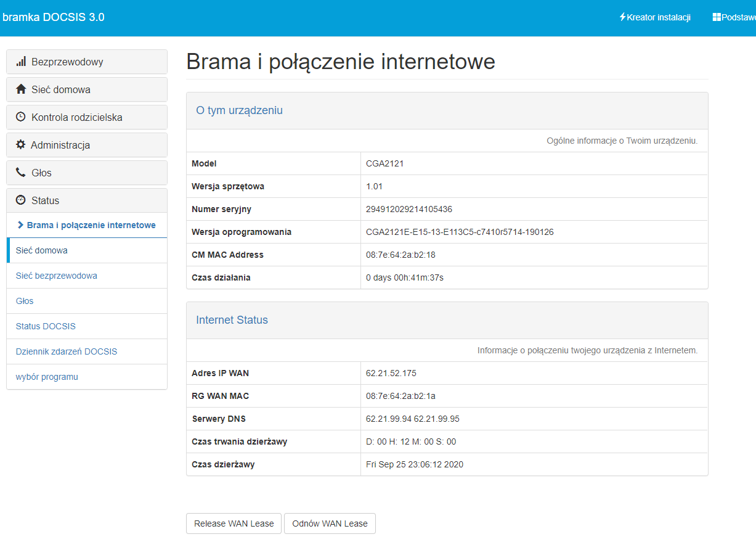This screenshot has height=542, width=756.
Task: Click the lightning bolt Kreator instalacji icon
Action: pyautogui.click(x=622, y=17)
